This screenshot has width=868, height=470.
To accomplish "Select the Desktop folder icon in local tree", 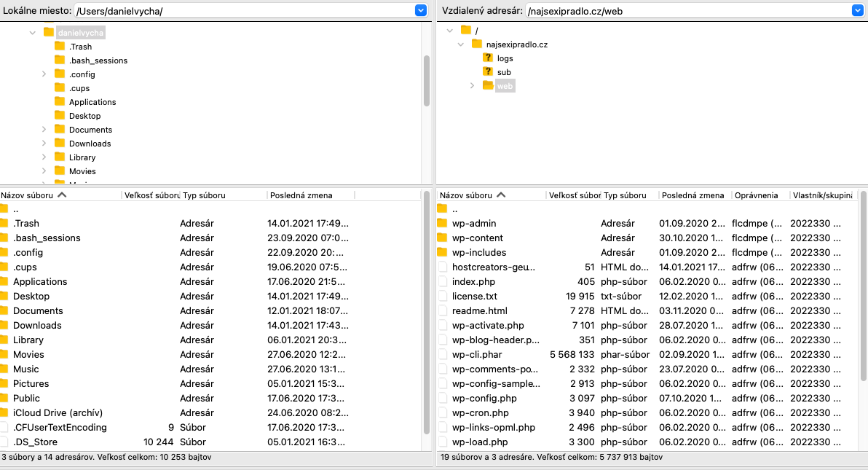I will pyautogui.click(x=60, y=115).
